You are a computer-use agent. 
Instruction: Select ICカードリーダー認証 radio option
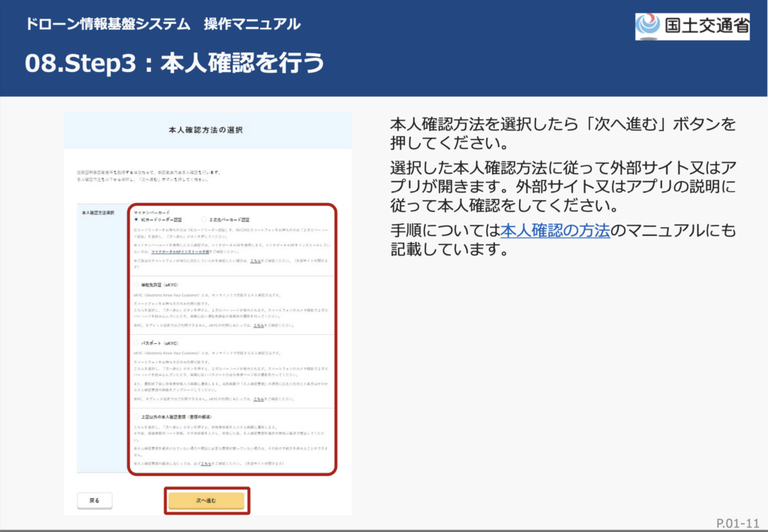pyautogui.click(x=134, y=220)
